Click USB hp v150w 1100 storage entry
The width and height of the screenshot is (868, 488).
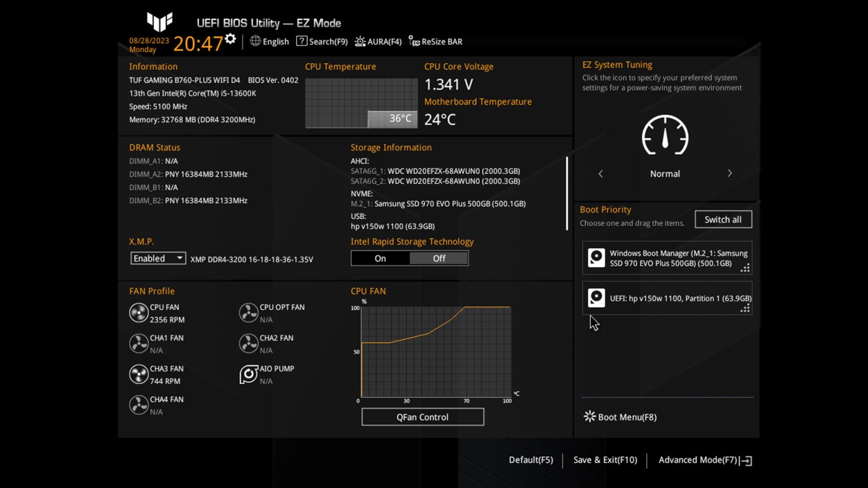393,226
